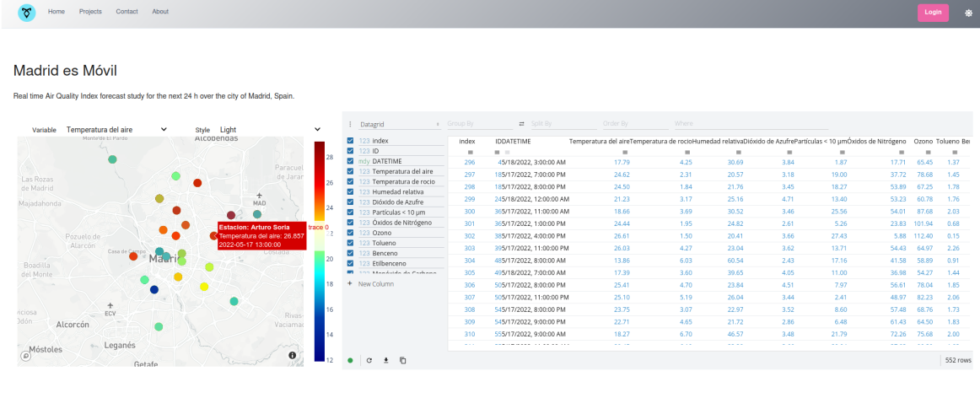Select the cell showing 112.40
The height and width of the screenshot is (398, 980).
coord(922,236)
